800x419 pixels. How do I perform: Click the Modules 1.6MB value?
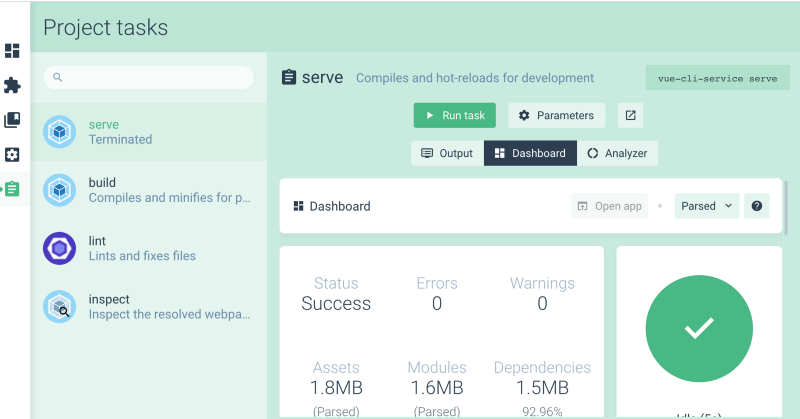437,388
